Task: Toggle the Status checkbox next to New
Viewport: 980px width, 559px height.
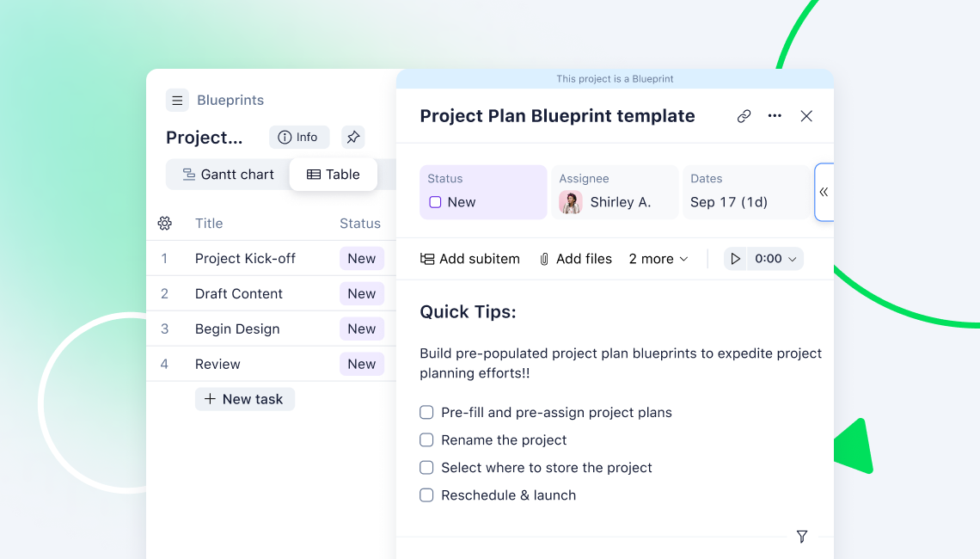Action: 435,201
